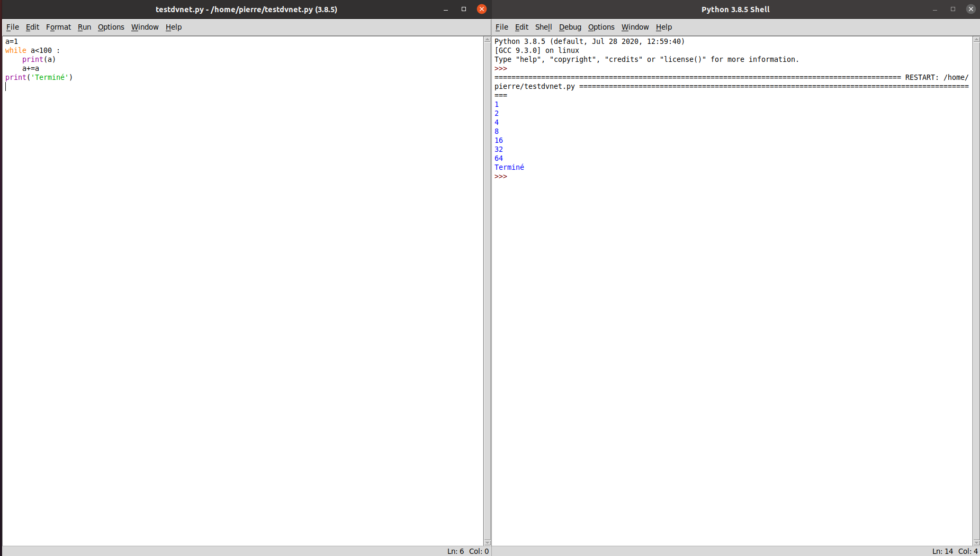Click 'pierre/testdvnet.py' text in shell output
Image resolution: width=980 pixels, height=556 pixels.
point(535,86)
